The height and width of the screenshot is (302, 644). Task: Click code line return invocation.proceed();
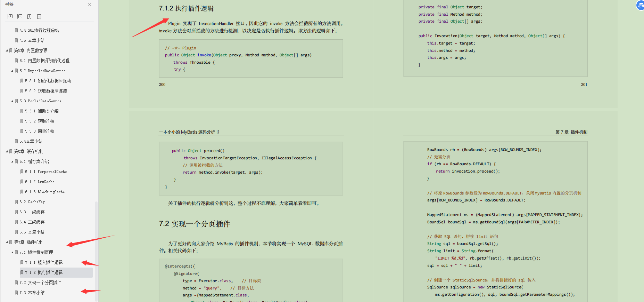click(x=468, y=171)
